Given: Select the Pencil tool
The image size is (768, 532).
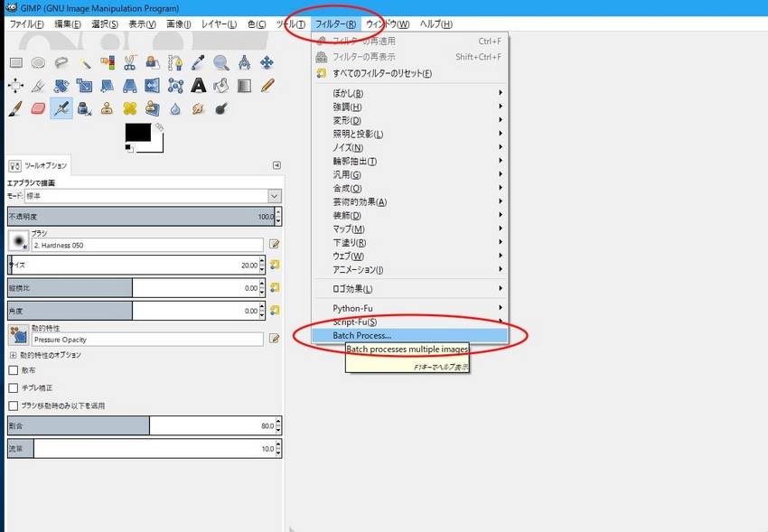Looking at the screenshot, I should pos(267,86).
